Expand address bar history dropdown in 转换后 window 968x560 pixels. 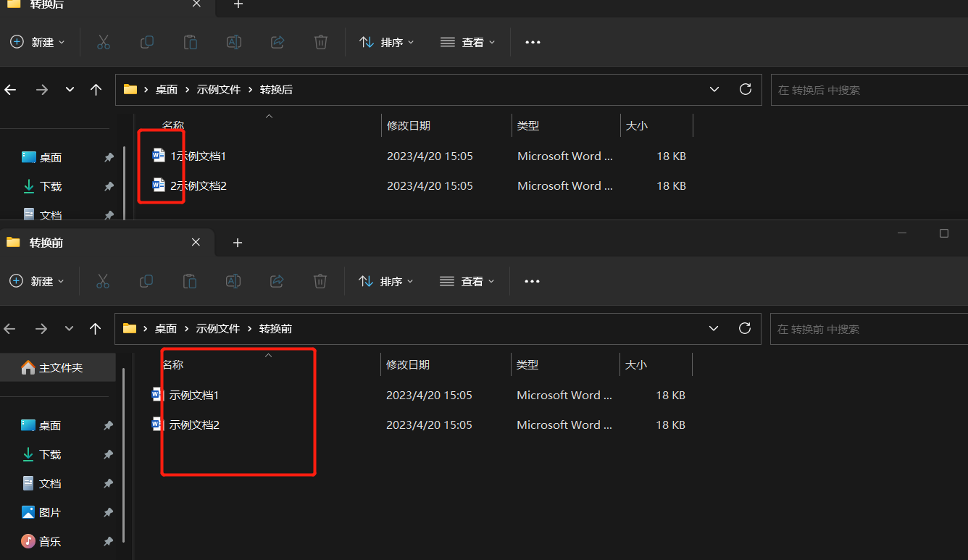click(x=714, y=89)
